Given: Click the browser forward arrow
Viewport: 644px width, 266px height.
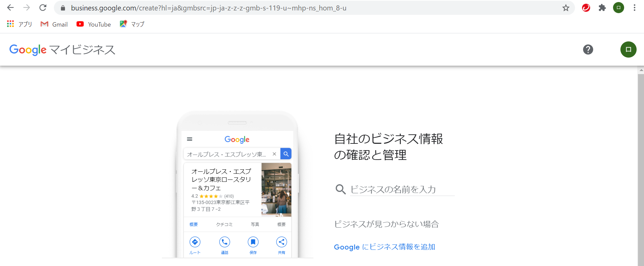Looking at the screenshot, I should coord(27,8).
